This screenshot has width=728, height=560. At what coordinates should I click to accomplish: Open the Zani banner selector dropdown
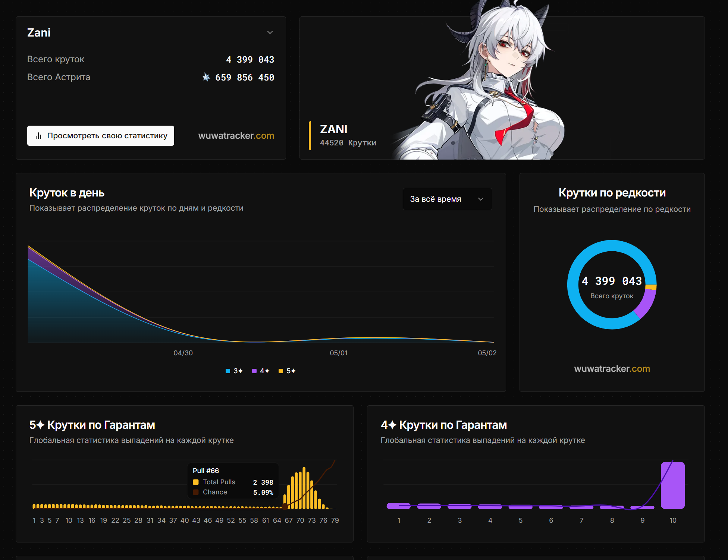151,33
